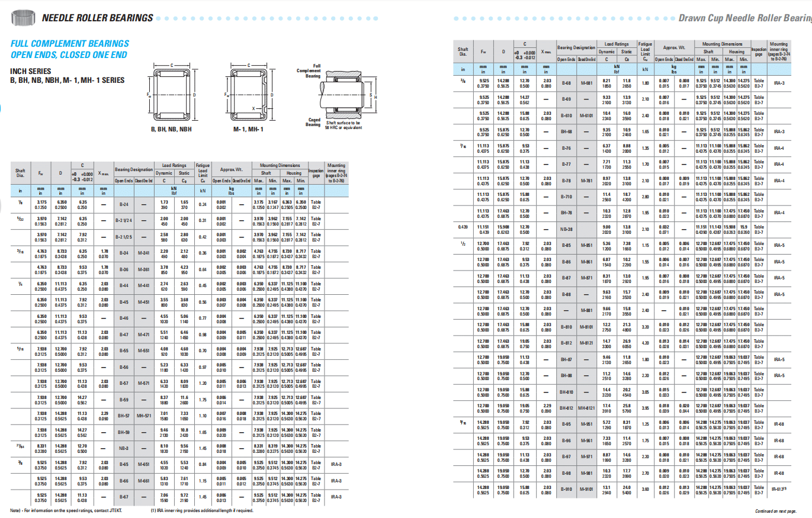Select the B-24 bearing designation cell
The height and width of the screenshot is (518, 812).
124,205
